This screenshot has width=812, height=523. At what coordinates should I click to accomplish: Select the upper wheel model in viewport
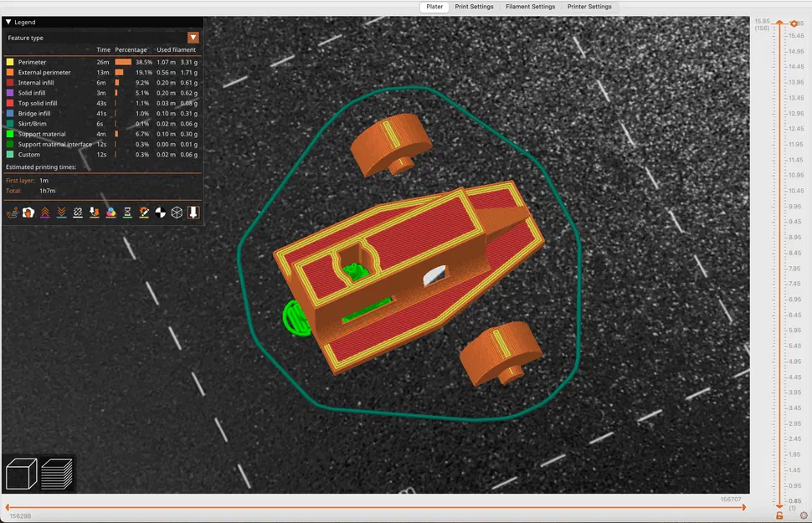tap(392, 144)
